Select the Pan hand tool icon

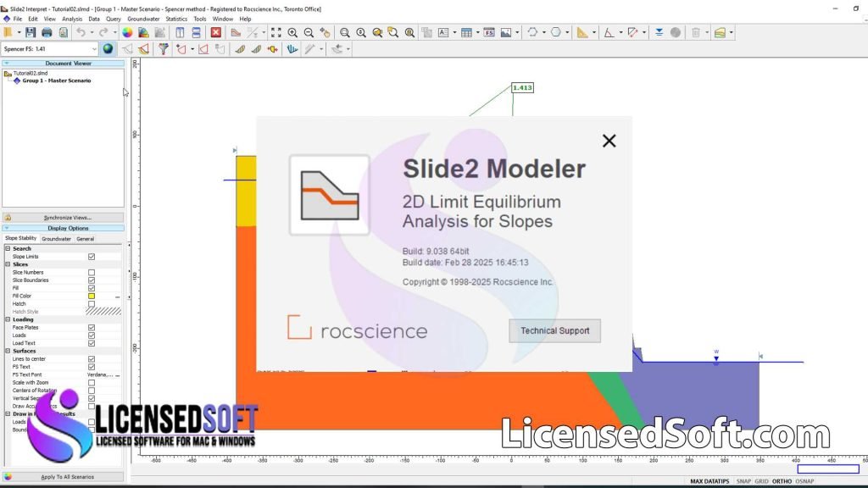(325, 33)
